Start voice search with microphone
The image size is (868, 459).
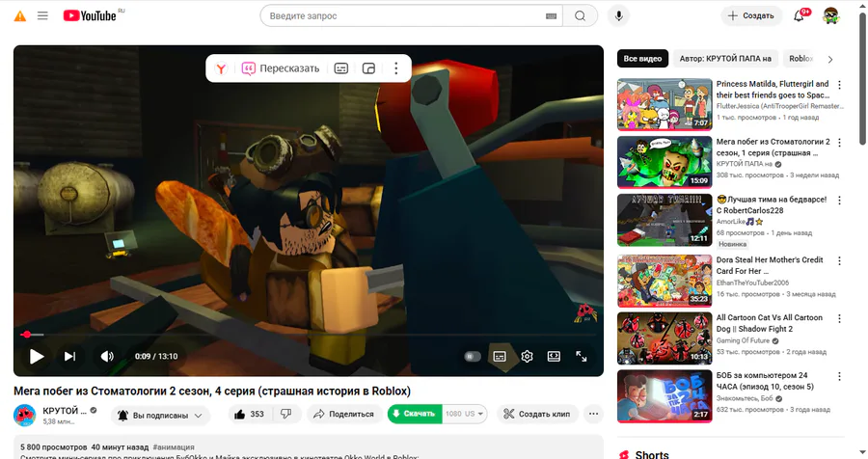[x=619, y=16]
